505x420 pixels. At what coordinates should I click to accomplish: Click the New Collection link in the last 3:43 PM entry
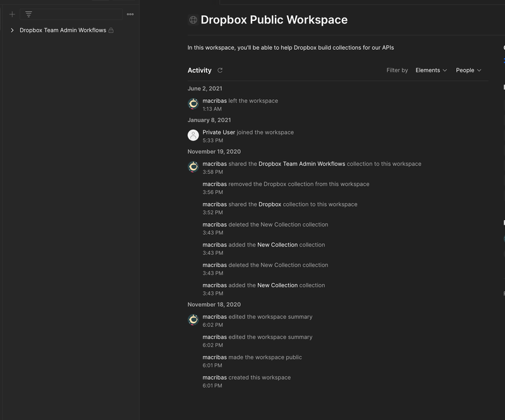pyautogui.click(x=277, y=285)
